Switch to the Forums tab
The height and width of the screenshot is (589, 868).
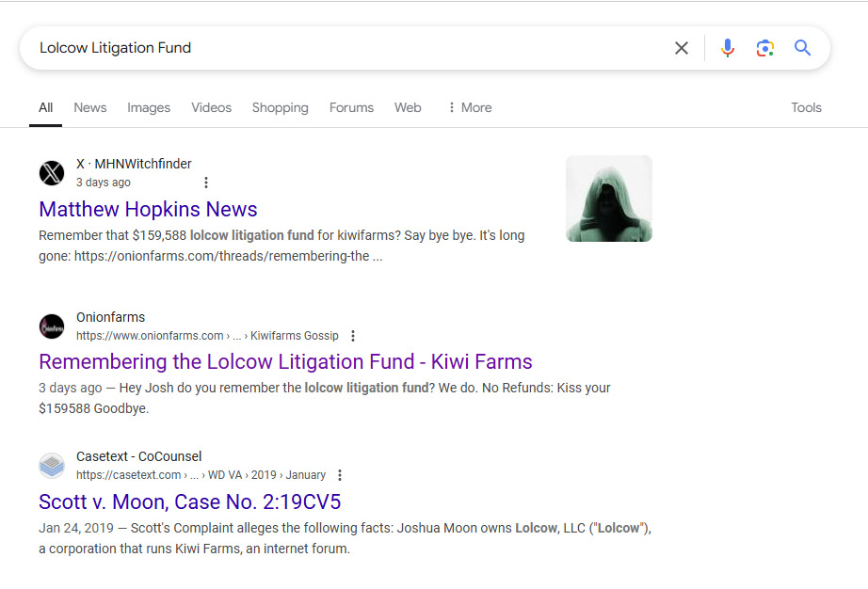[x=351, y=107]
